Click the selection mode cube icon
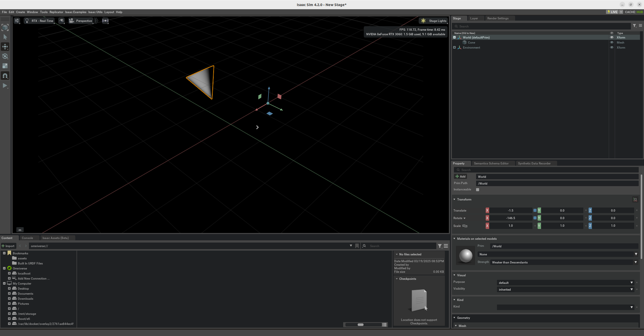The height and width of the screenshot is (336, 644). pyautogui.click(x=5, y=27)
